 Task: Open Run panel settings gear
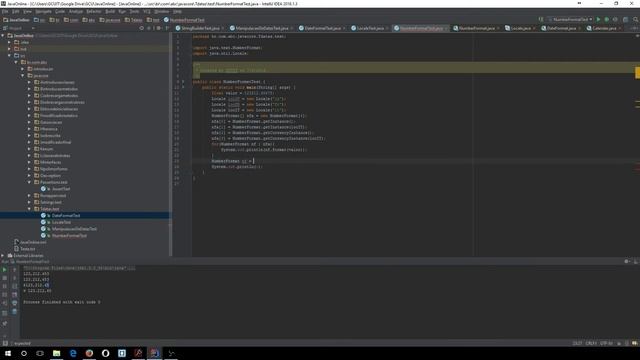(627, 261)
